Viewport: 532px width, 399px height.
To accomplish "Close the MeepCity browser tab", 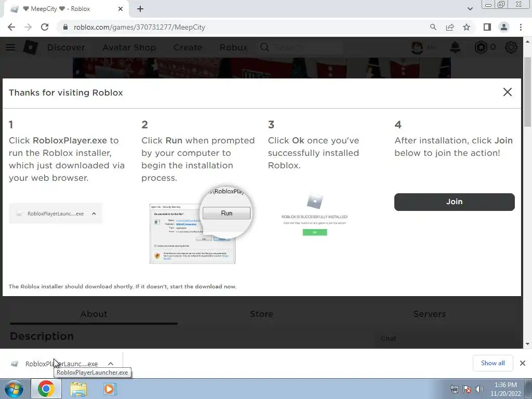I will tap(121, 9).
